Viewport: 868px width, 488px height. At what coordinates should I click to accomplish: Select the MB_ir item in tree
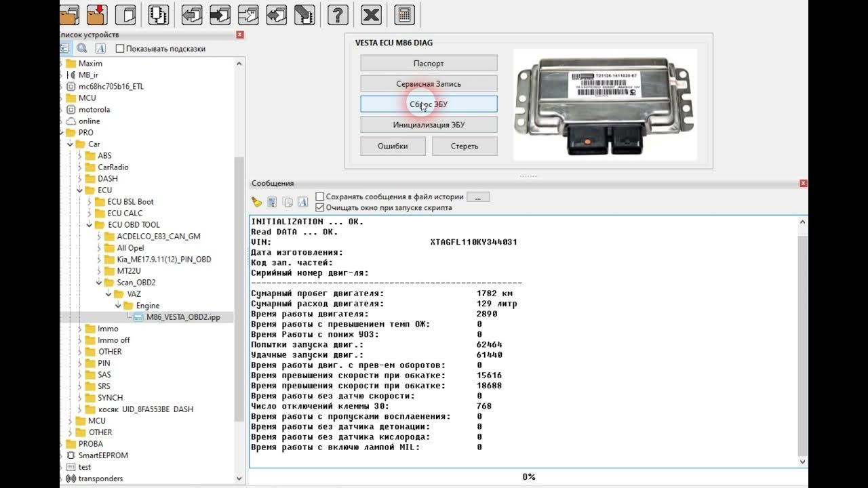(88, 75)
